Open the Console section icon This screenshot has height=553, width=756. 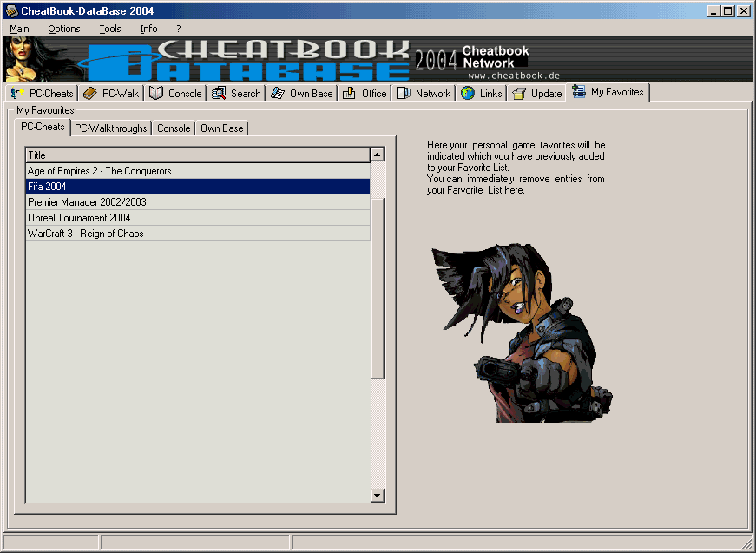[x=156, y=94]
